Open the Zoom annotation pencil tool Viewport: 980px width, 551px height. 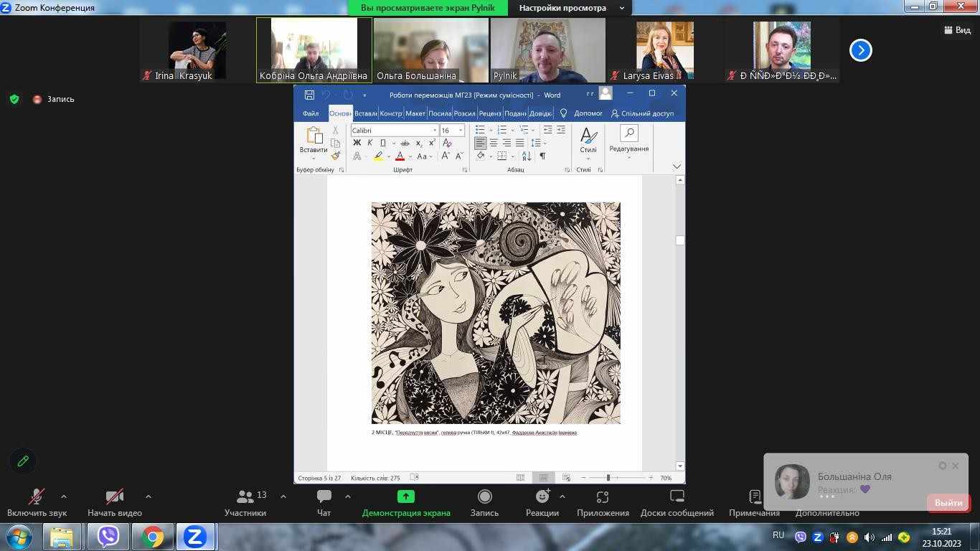click(23, 461)
